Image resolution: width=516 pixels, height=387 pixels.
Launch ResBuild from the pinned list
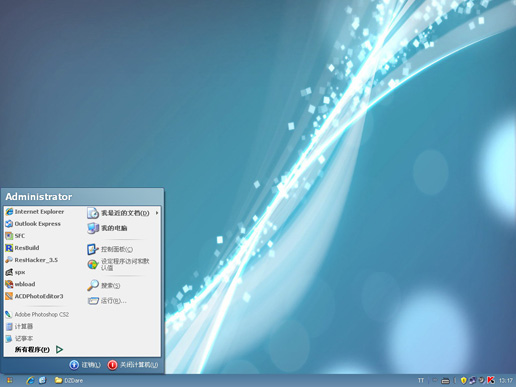coord(22,248)
